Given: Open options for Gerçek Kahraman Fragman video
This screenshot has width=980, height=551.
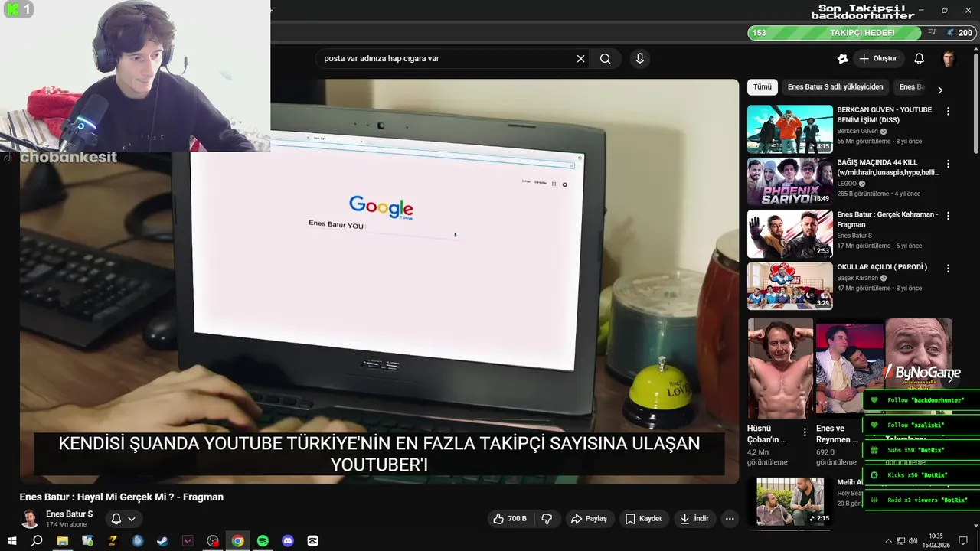Looking at the screenshot, I should pos(948,216).
